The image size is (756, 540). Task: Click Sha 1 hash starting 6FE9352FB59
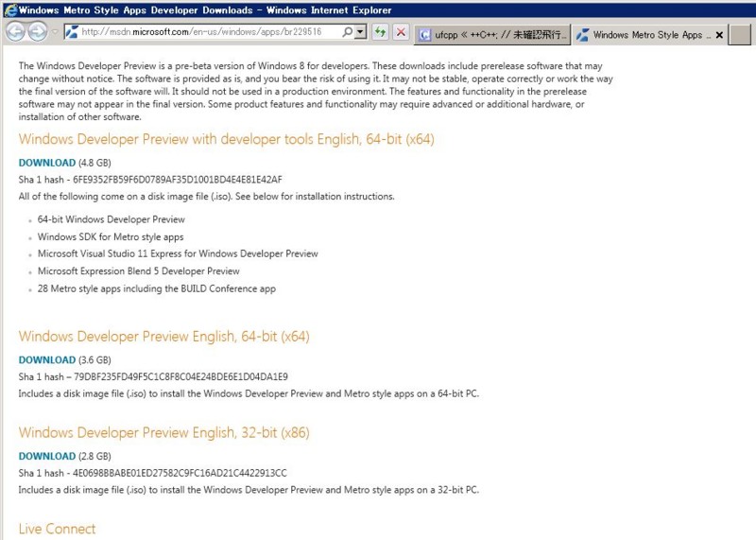tap(150, 180)
